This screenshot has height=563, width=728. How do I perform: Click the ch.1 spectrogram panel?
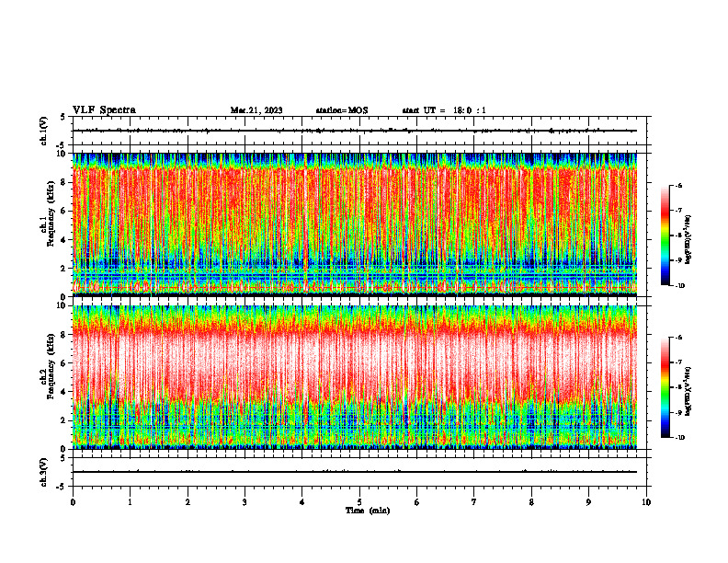click(x=355, y=224)
